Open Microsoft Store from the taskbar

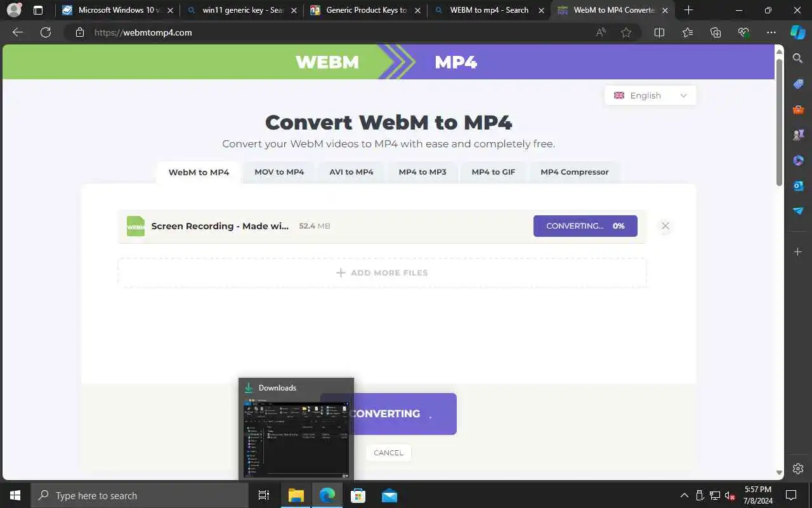(358, 495)
